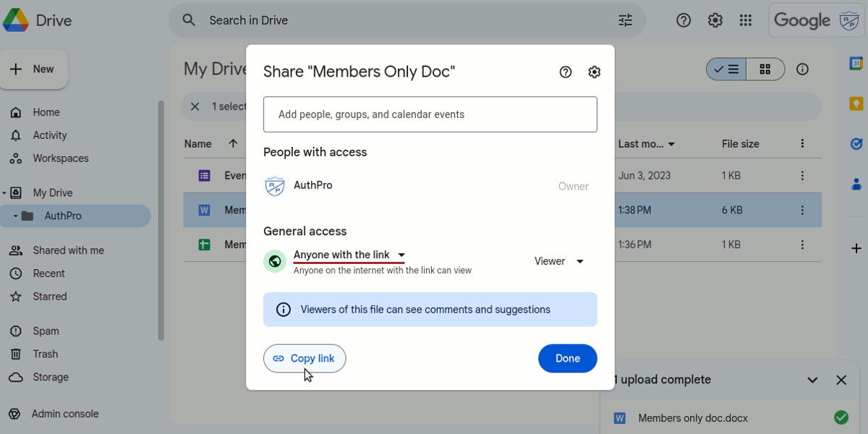Open the Viewer role dropdown
868x434 pixels.
(559, 261)
